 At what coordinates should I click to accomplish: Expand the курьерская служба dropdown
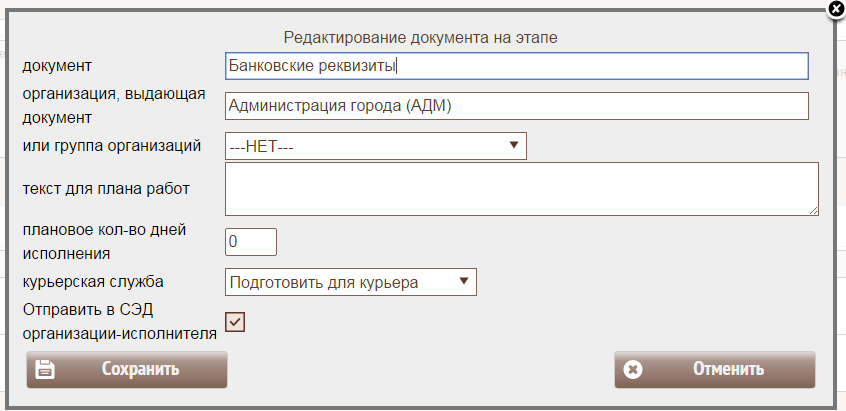click(350, 282)
